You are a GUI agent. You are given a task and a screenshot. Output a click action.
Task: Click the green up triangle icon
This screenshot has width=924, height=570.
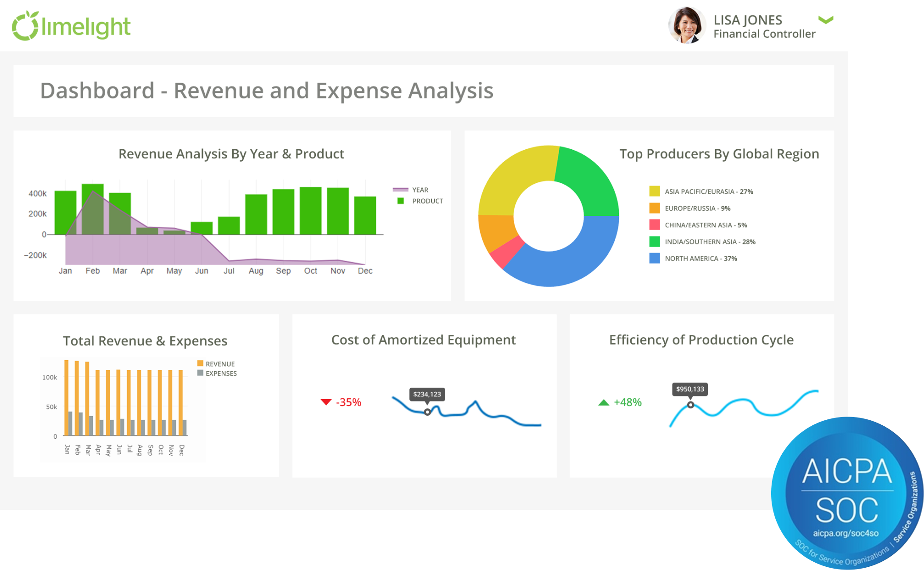click(x=604, y=403)
